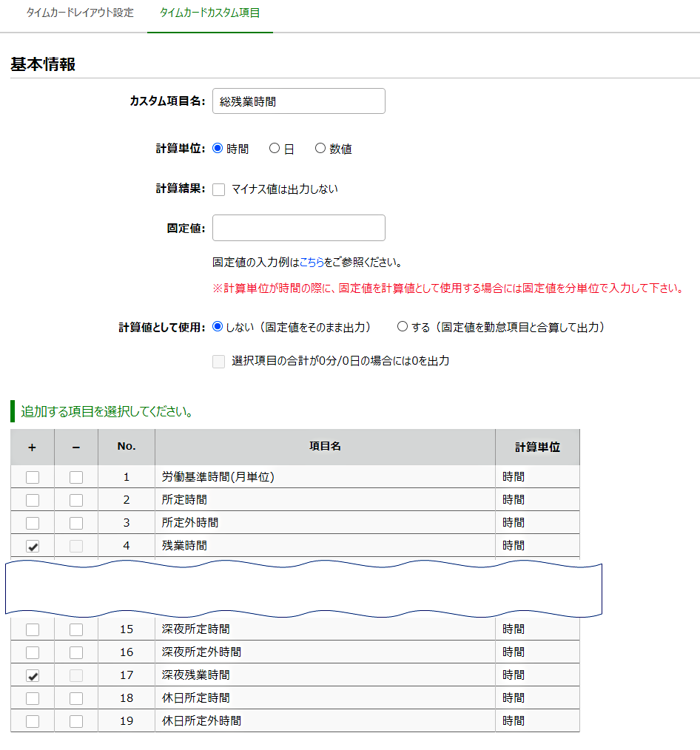
Task: Choose しない (固定値をそのまま出力) radio
Action: [x=218, y=327]
